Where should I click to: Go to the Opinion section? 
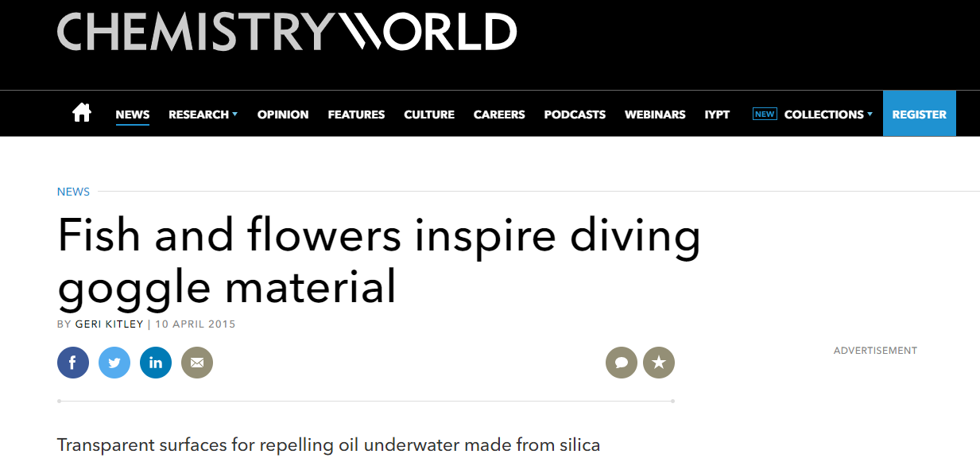pos(283,114)
